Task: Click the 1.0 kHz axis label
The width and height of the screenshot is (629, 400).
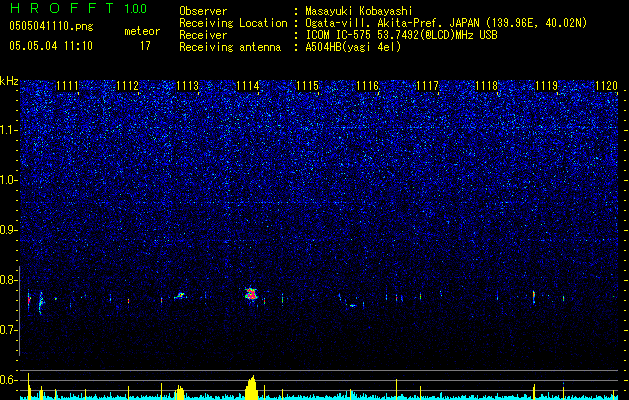Action: tap(9, 180)
